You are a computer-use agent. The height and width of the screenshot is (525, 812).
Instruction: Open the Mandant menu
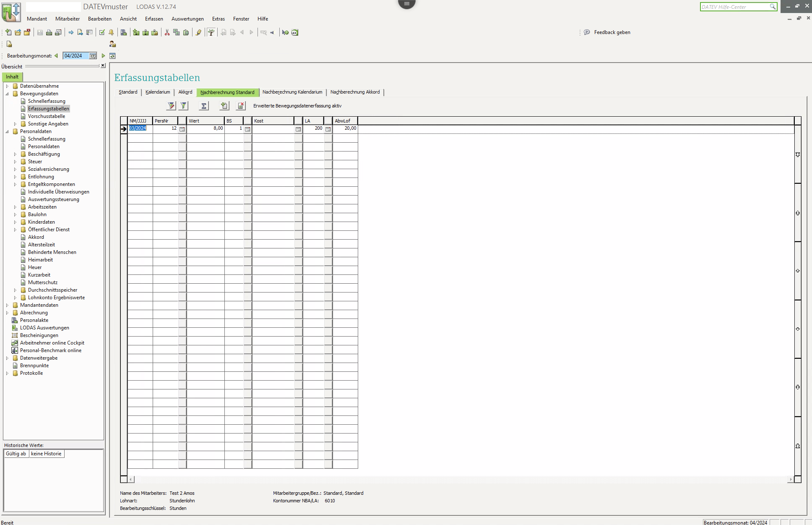(x=37, y=19)
